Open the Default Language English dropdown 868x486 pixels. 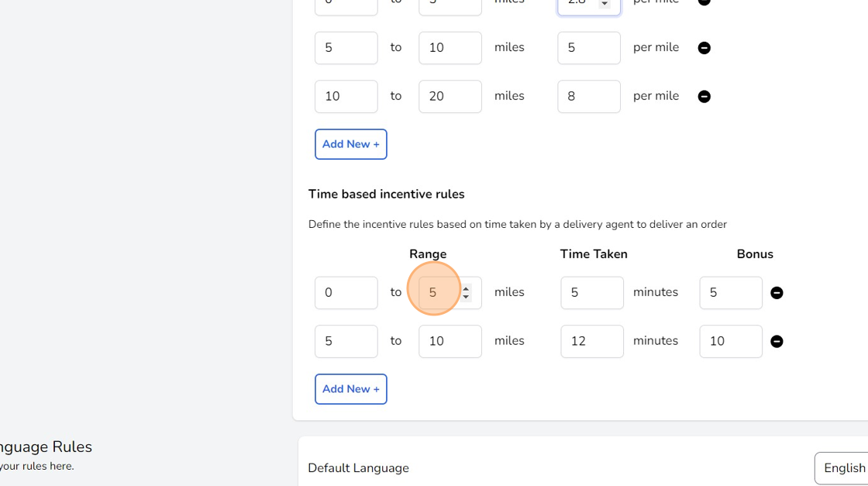pyautogui.click(x=845, y=468)
